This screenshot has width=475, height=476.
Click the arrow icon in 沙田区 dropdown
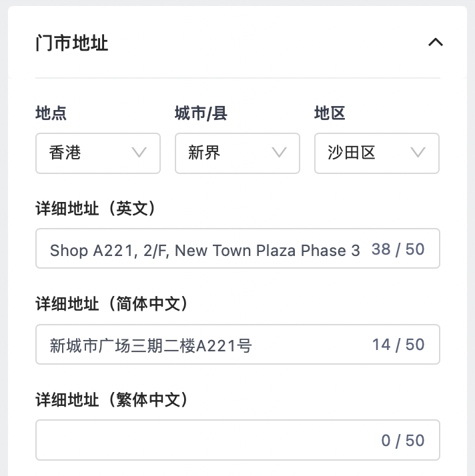pyautogui.click(x=418, y=153)
